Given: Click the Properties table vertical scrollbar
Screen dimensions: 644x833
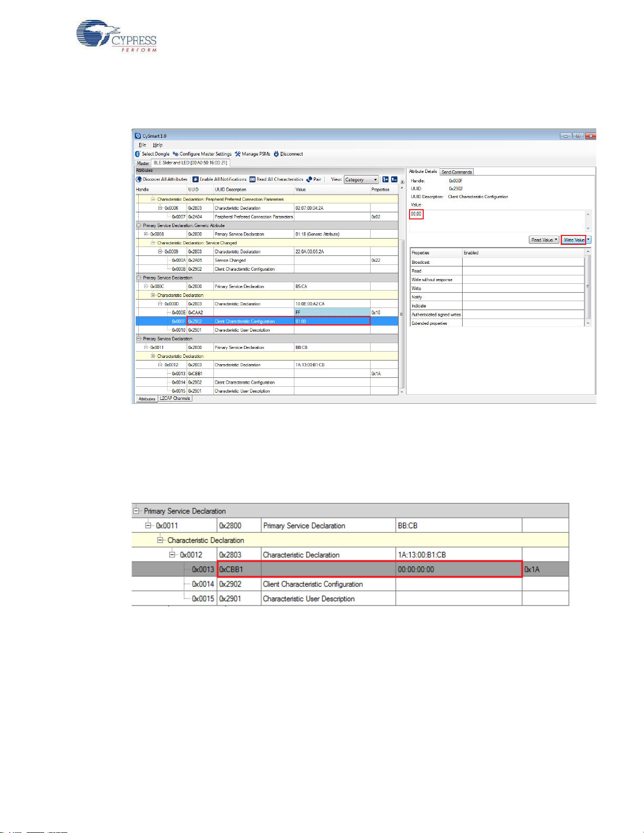Looking at the screenshot, I should pos(588,287).
